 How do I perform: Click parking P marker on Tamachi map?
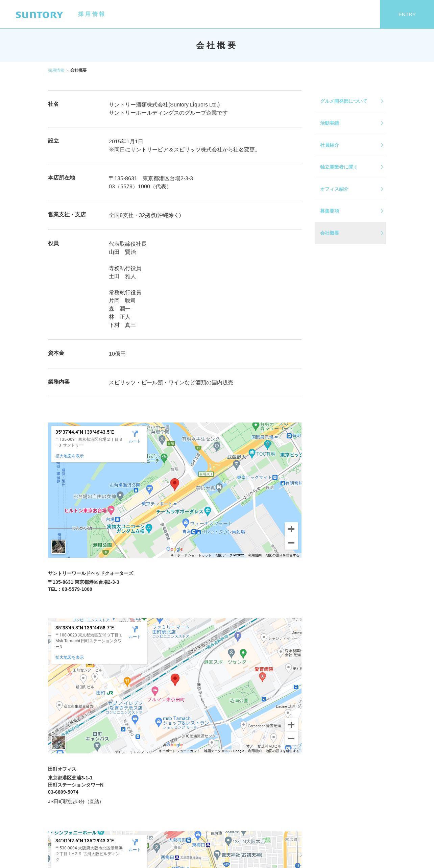coord(238,636)
